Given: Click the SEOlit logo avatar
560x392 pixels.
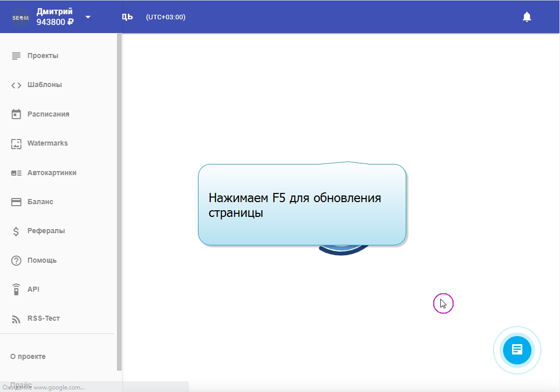Looking at the screenshot, I should pos(20,17).
